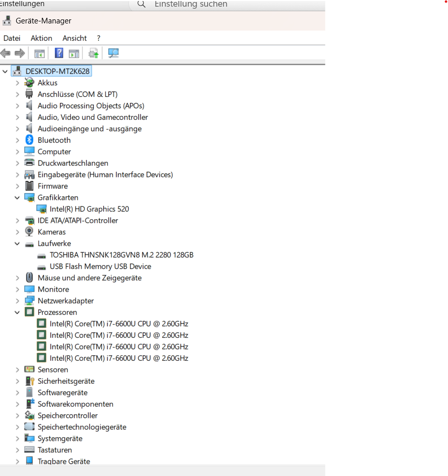Screen dimensions: 448x476
Task: Expand the Akkus category
Action: 17,83
